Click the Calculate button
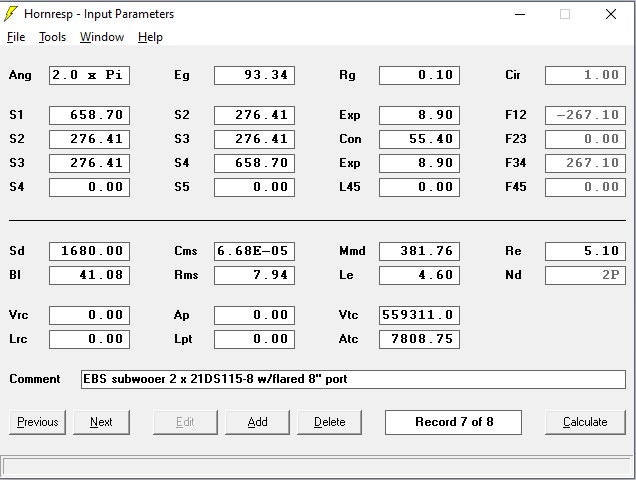Image resolution: width=636 pixels, height=480 pixels. click(585, 422)
